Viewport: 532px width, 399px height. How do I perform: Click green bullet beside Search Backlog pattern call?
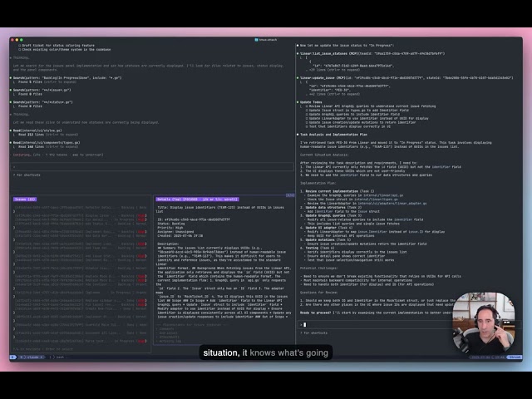[11, 77]
